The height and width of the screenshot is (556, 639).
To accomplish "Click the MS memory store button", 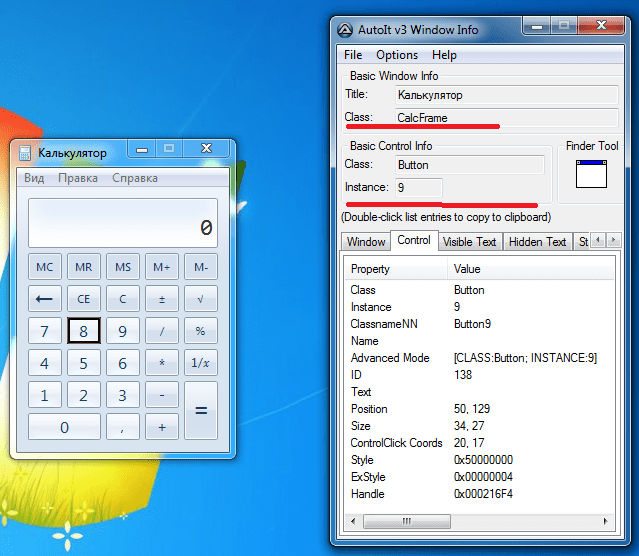I will click(x=123, y=267).
